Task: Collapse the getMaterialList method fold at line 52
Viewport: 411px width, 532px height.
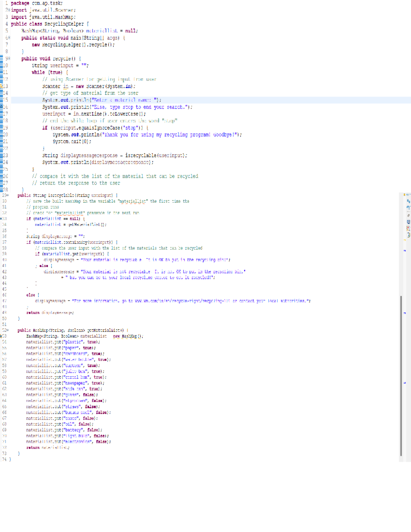Action: pyautogui.click(x=8, y=330)
